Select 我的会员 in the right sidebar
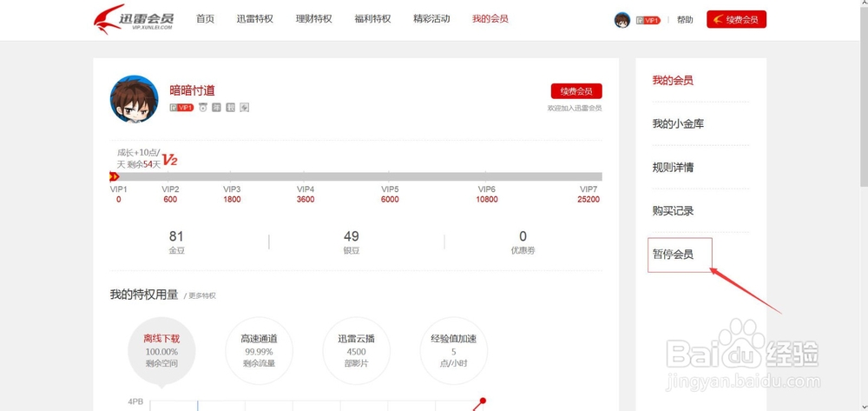The image size is (868, 411). click(x=673, y=80)
